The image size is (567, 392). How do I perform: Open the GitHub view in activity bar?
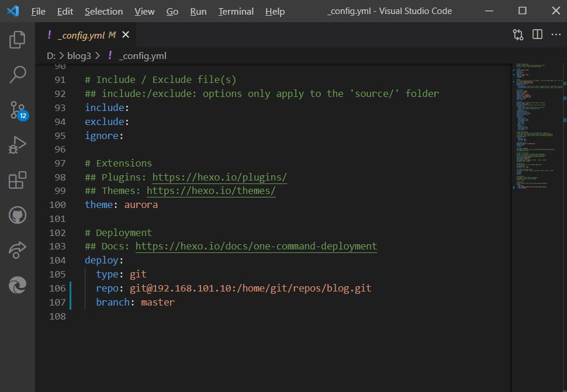coord(18,215)
